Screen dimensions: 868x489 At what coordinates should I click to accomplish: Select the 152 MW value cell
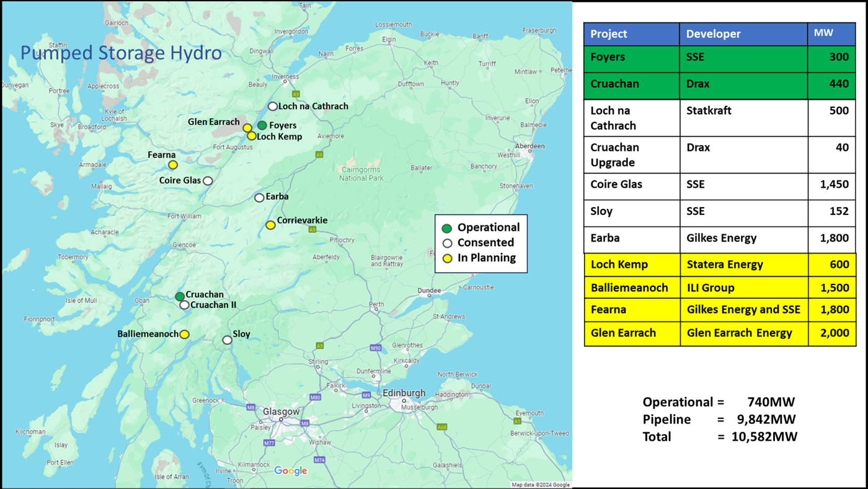pos(831,213)
